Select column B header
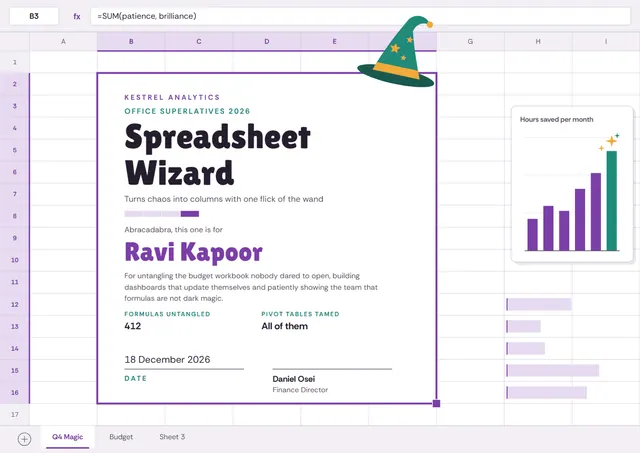 (x=131, y=41)
